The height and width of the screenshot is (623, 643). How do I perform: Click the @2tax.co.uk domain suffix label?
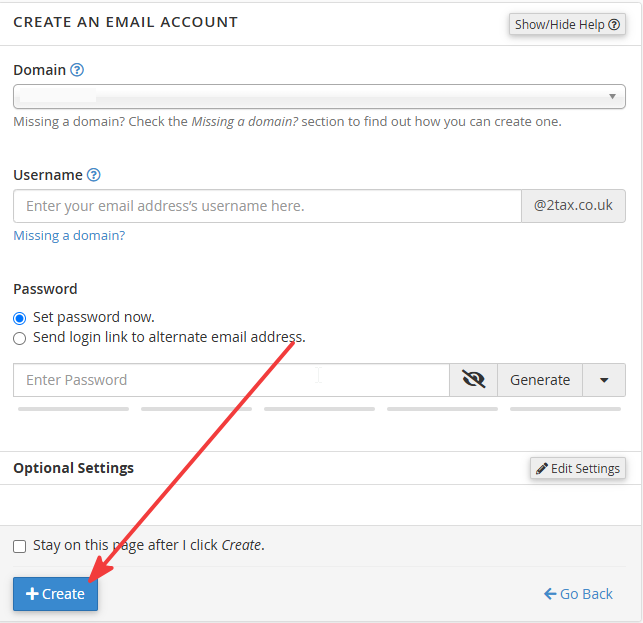tap(573, 206)
